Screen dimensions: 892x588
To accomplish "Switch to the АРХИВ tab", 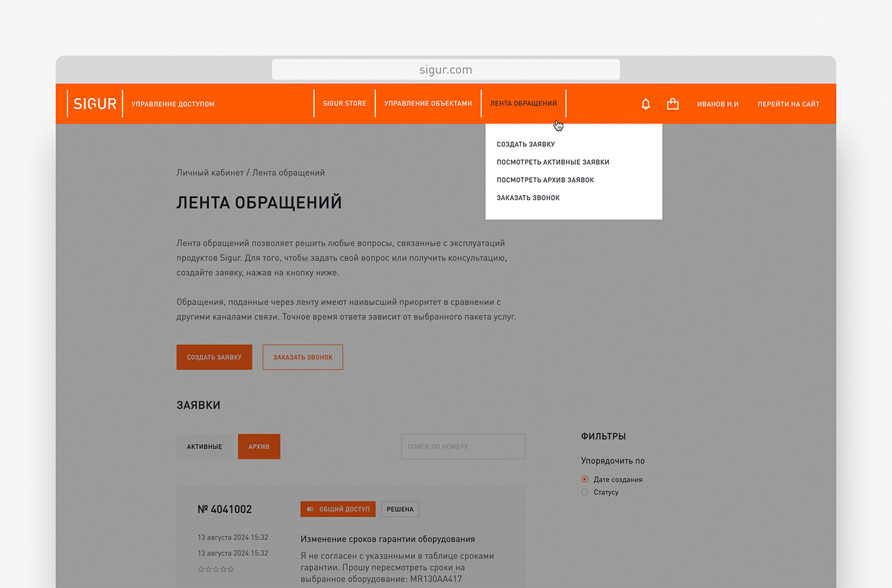I will tap(259, 446).
